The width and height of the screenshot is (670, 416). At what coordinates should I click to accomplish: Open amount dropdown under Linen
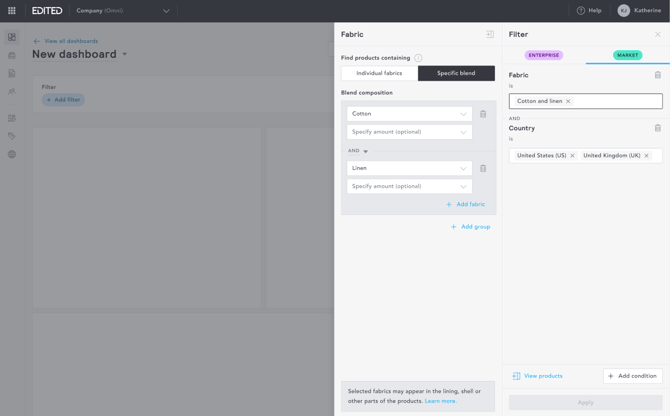click(x=409, y=186)
